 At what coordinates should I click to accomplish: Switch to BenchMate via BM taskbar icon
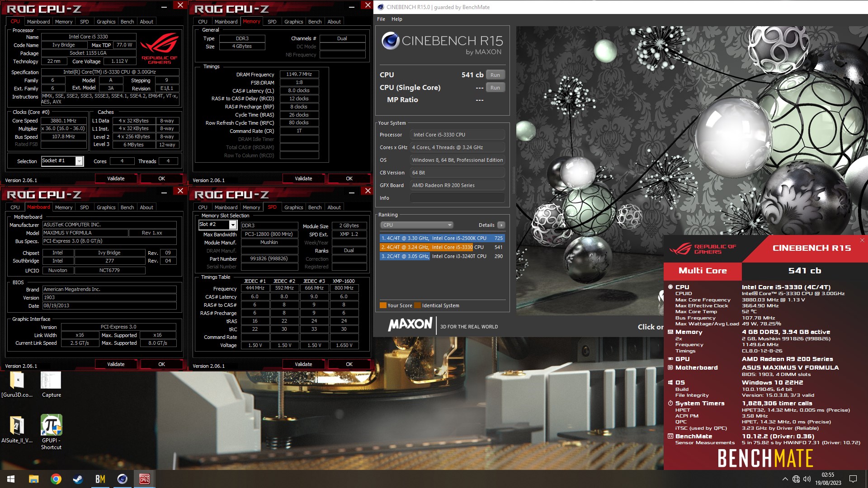[x=100, y=479]
